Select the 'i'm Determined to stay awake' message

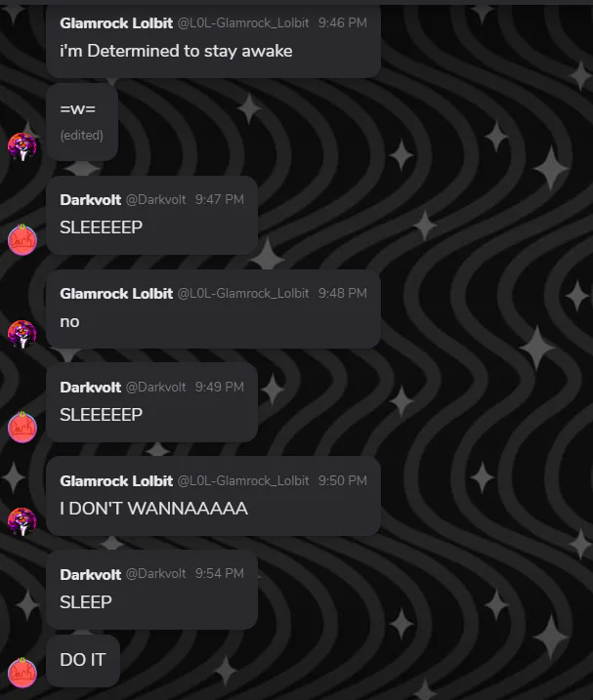176,51
